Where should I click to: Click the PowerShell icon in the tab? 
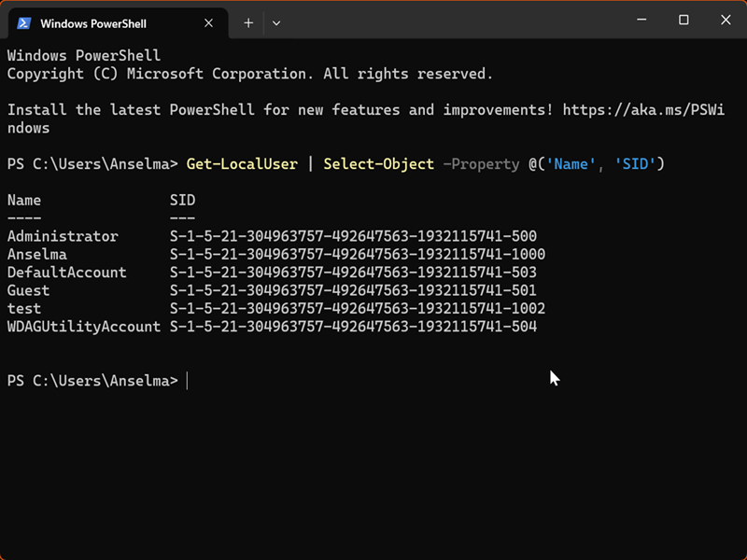pyautogui.click(x=24, y=23)
